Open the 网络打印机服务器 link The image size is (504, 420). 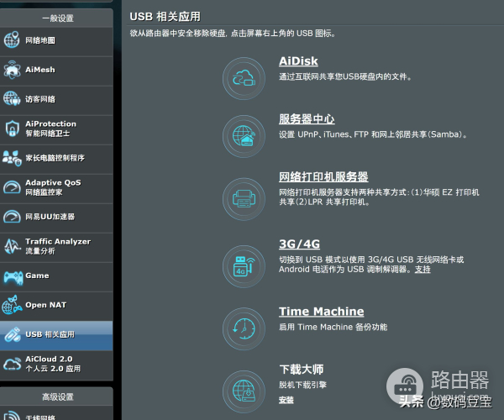[x=323, y=176]
